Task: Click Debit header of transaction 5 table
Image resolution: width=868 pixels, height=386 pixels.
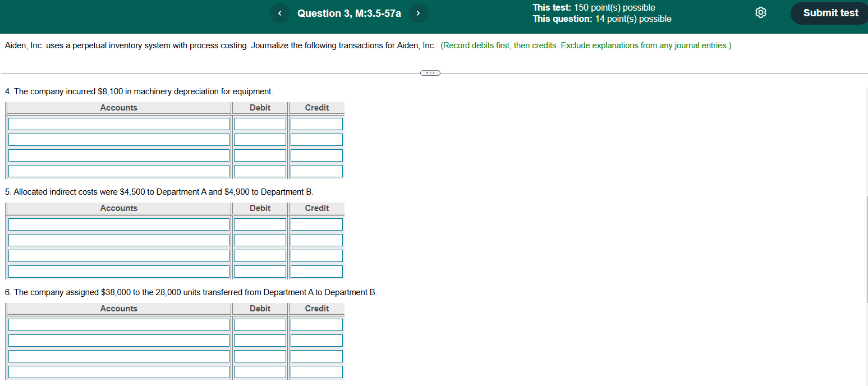Action: coord(260,208)
